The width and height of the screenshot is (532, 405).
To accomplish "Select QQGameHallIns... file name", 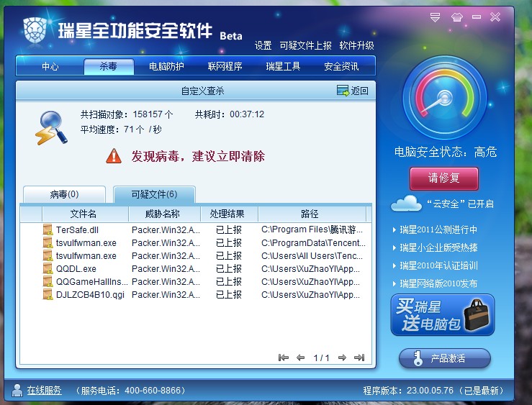I will [x=92, y=282].
